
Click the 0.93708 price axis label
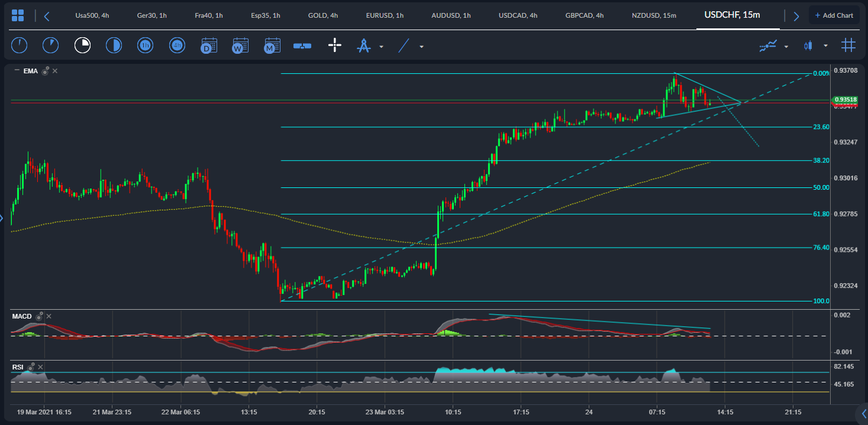coord(846,71)
